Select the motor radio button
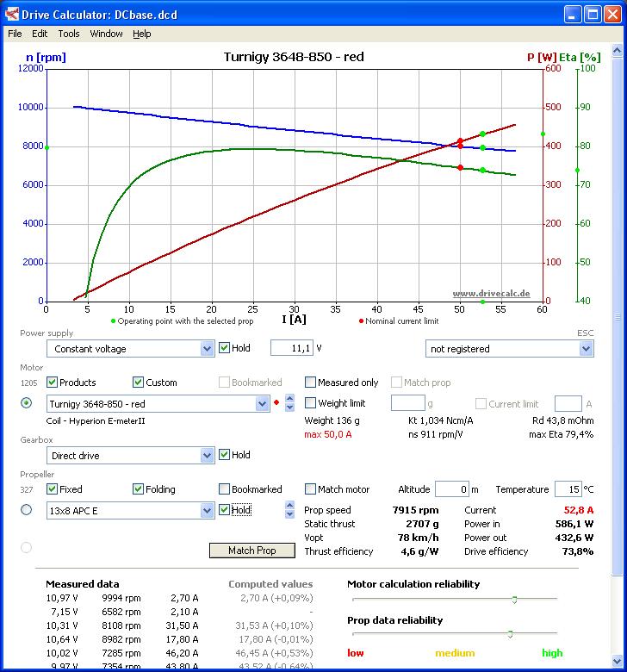627x672 pixels. point(26,403)
